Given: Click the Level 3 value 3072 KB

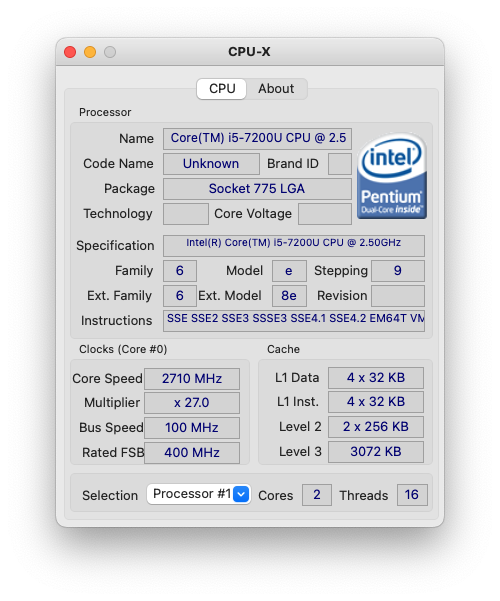Looking at the screenshot, I should [x=376, y=452].
